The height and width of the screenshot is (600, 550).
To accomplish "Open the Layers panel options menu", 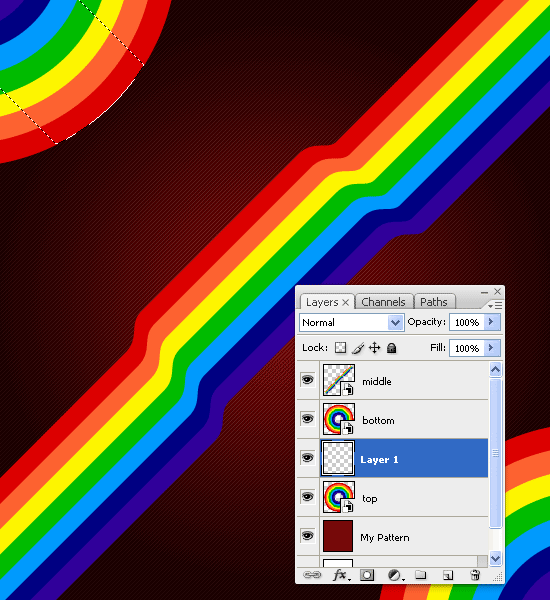I will [495, 305].
